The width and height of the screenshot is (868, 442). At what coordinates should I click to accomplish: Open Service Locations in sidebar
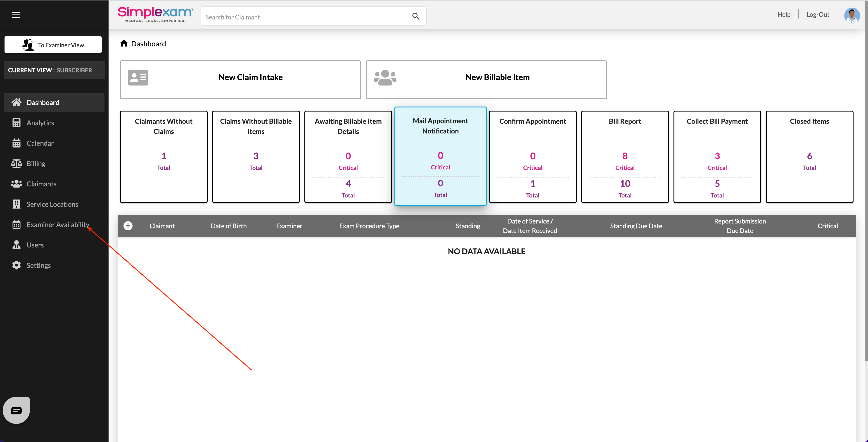[52, 204]
